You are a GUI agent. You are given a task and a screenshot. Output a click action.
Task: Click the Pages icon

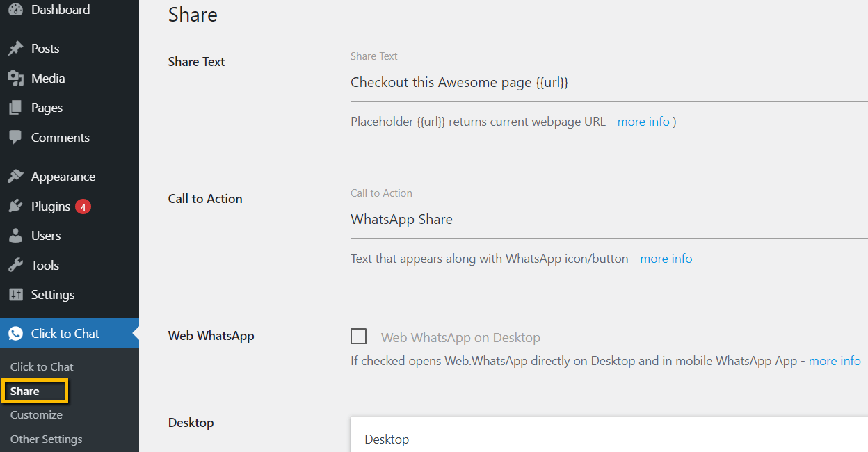pos(15,108)
